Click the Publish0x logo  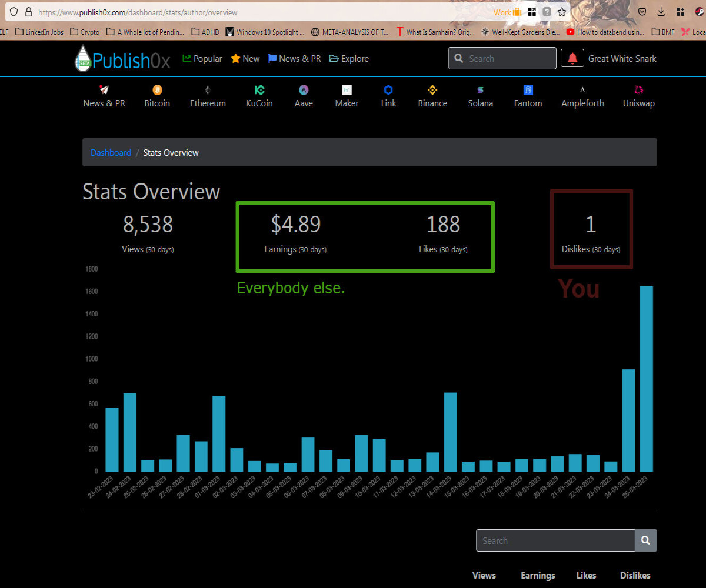(122, 58)
